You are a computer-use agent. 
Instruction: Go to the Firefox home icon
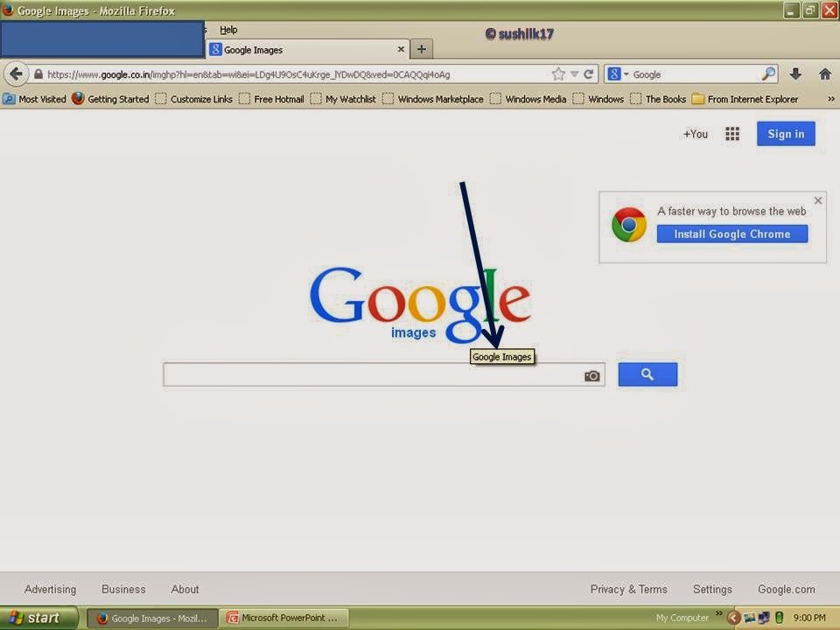point(824,74)
